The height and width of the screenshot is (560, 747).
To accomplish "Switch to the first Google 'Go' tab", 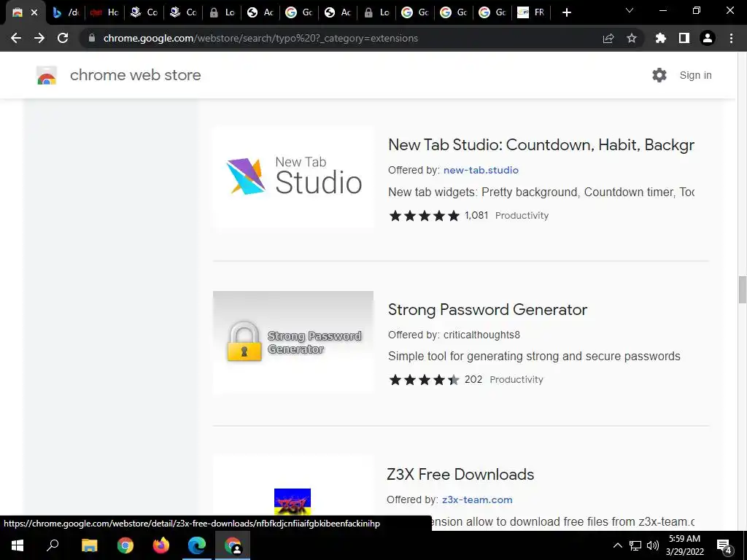I will point(299,12).
